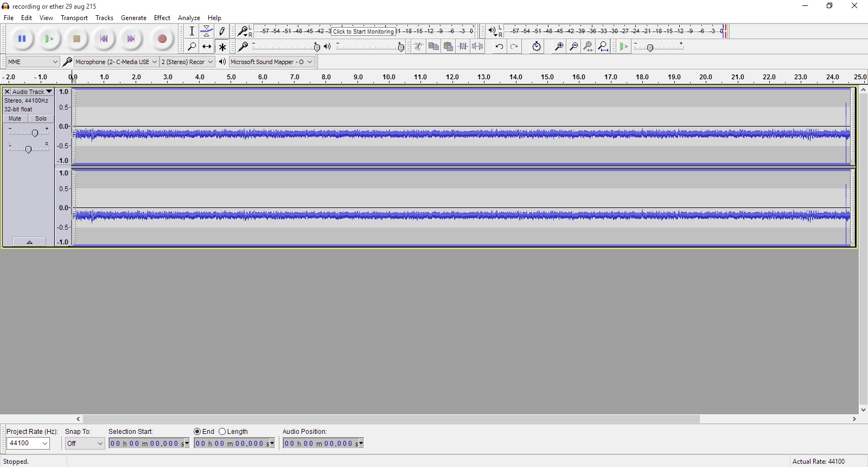Viewport: 868px width, 467px height.
Task: Open the Effect menu
Action: [162, 18]
